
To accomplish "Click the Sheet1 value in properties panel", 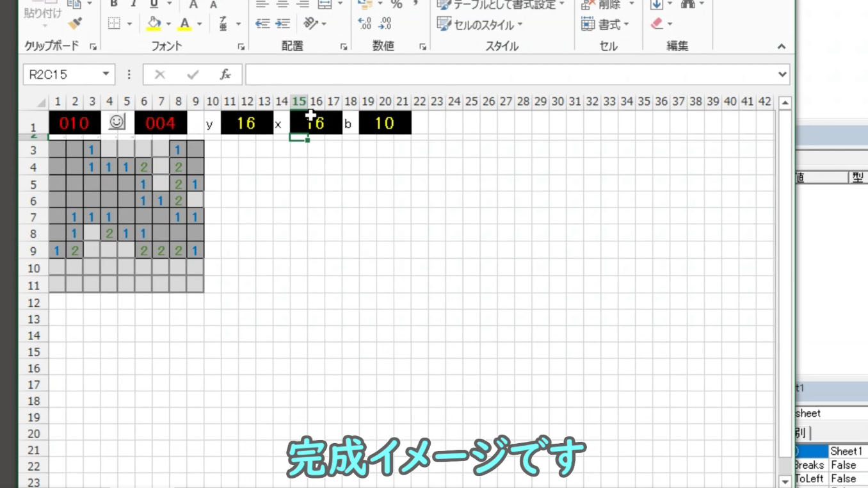I will tap(847, 451).
